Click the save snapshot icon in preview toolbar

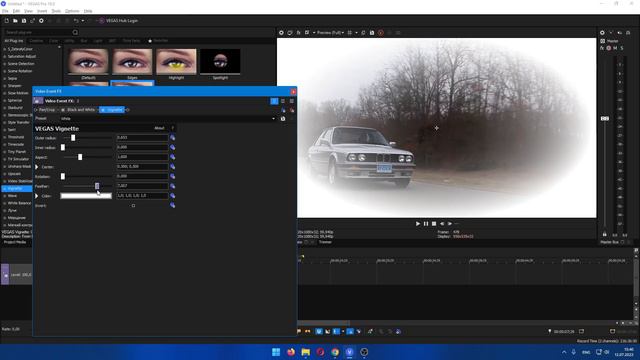[x=372, y=33]
